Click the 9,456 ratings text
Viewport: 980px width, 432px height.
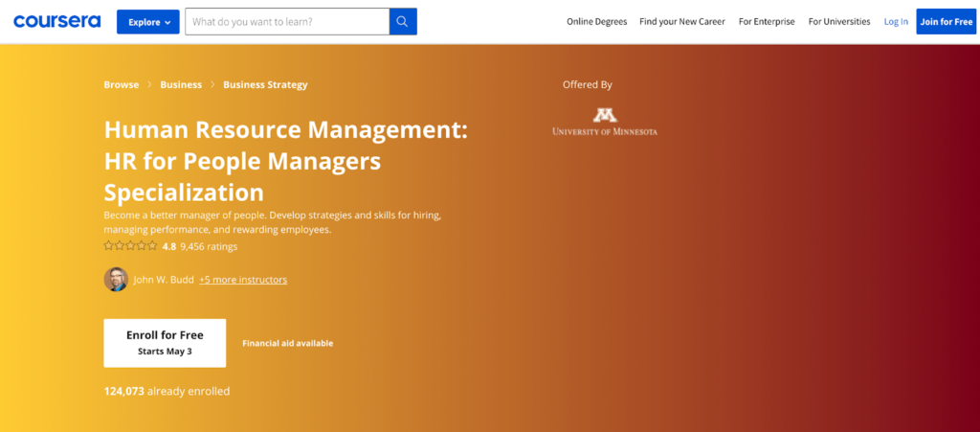tap(209, 246)
